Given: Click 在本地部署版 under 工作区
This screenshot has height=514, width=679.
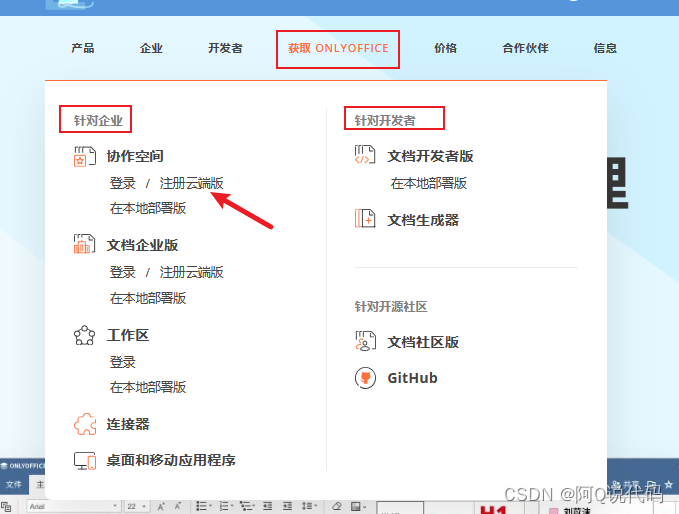Looking at the screenshot, I should (x=148, y=387).
